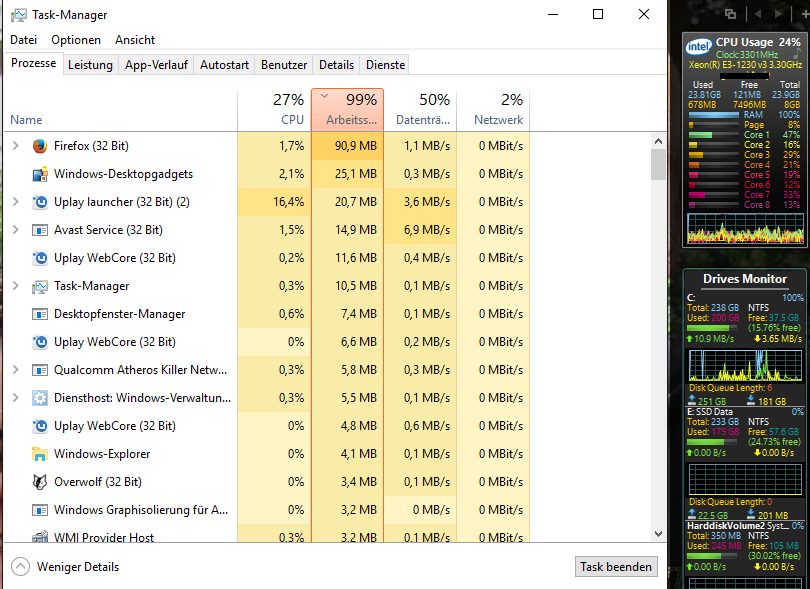Switch to the Details tab
This screenshot has height=589, width=810.
click(x=336, y=65)
